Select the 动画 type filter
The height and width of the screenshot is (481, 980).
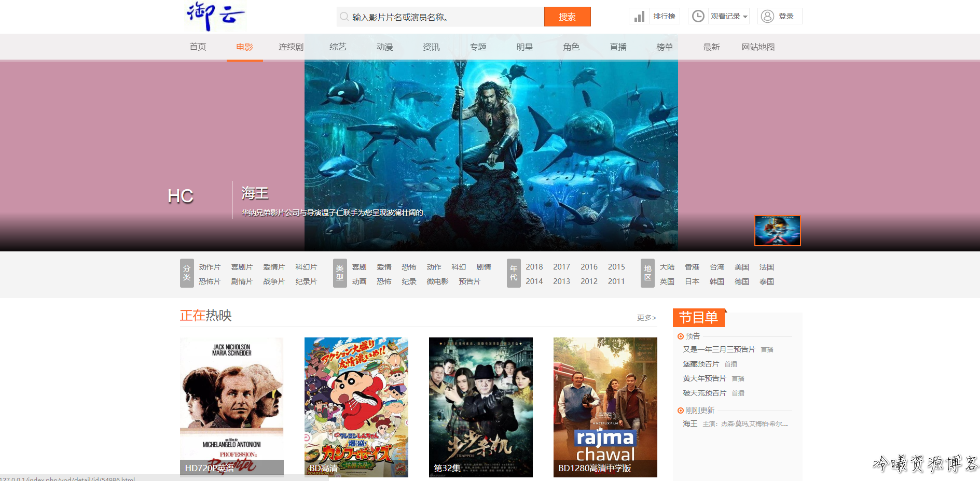coord(359,281)
